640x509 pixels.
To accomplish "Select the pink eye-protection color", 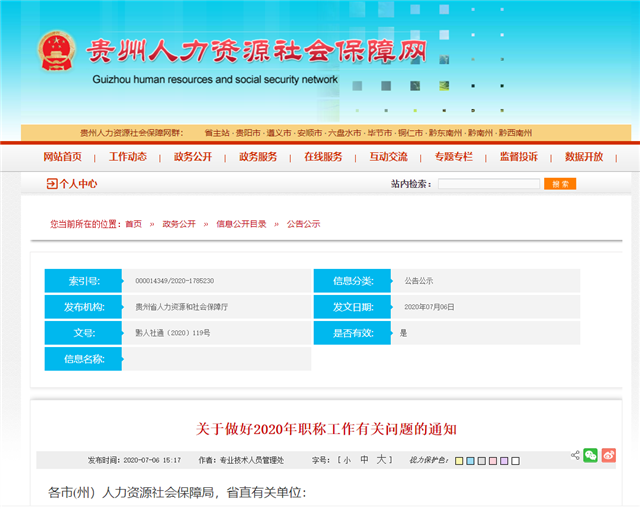I will 493,461.
